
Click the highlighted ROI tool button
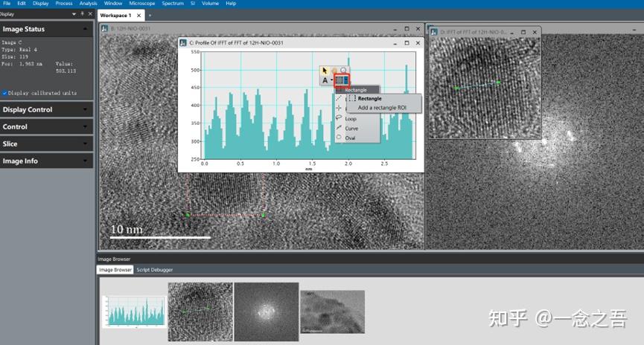pos(342,80)
